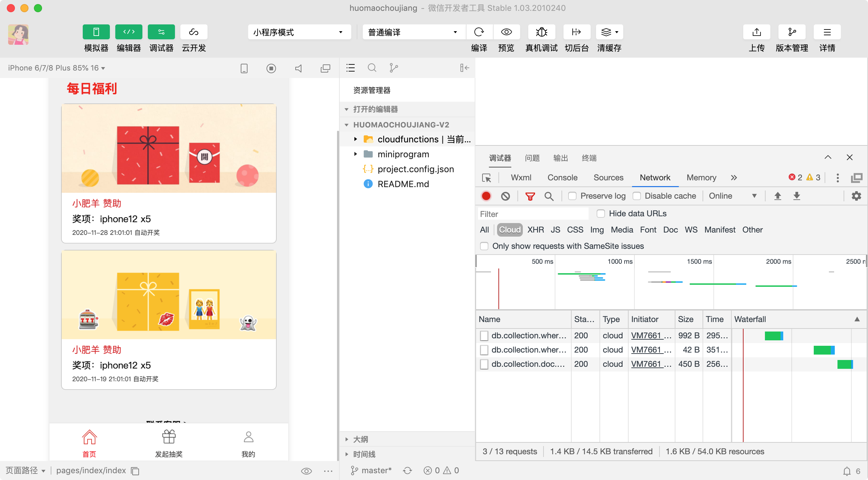Open the Online throttling dropdown

coord(732,196)
